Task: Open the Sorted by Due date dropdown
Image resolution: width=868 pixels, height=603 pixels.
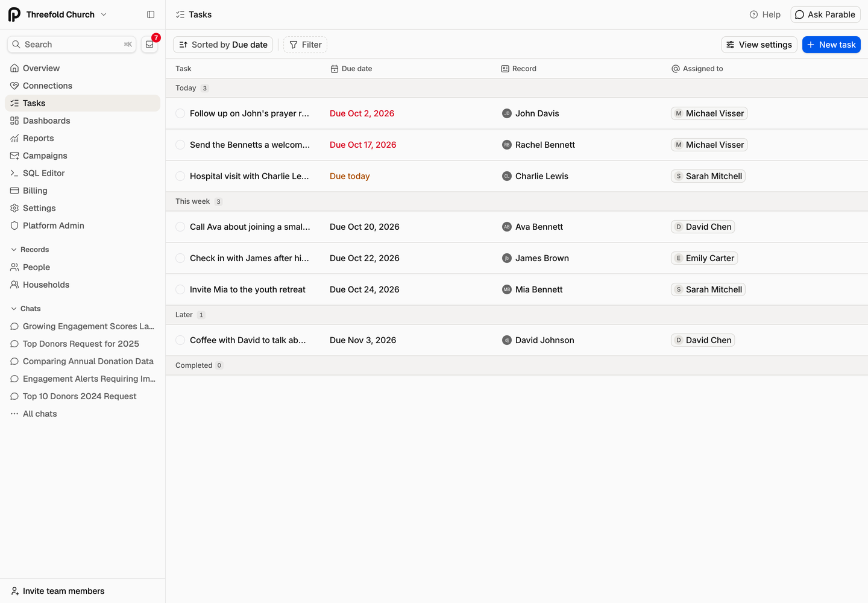Action: click(x=223, y=45)
